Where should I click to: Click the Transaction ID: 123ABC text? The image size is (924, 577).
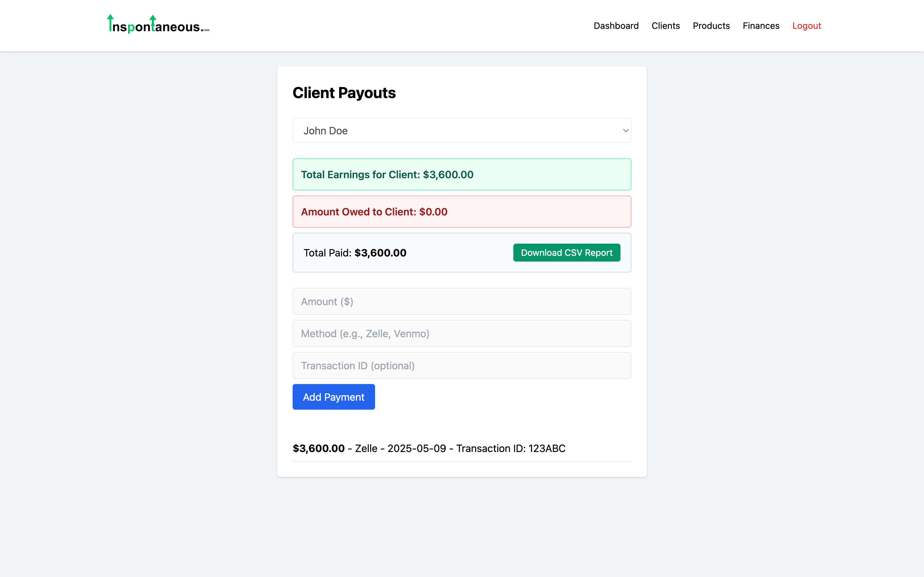(510, 448)
